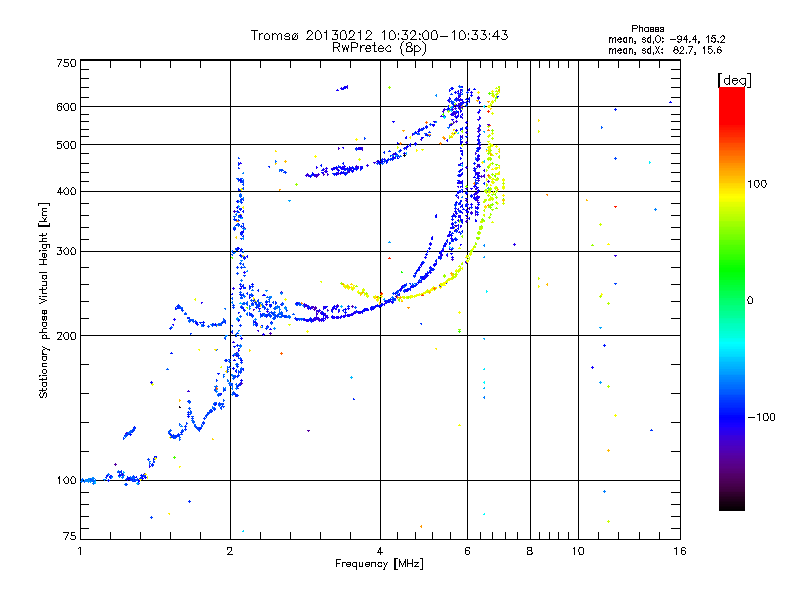Click x-axis tick label "4"
Image resolution: width=800 pixels, height=600 pixels.
[x=380, y=551]
